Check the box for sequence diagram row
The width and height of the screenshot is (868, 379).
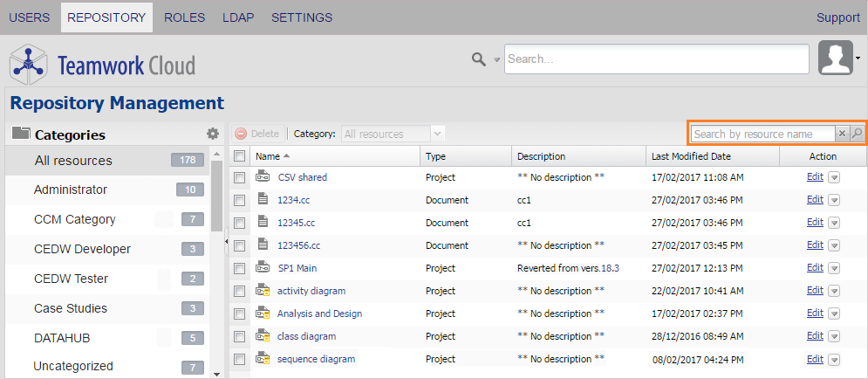(x=240, y=359)
